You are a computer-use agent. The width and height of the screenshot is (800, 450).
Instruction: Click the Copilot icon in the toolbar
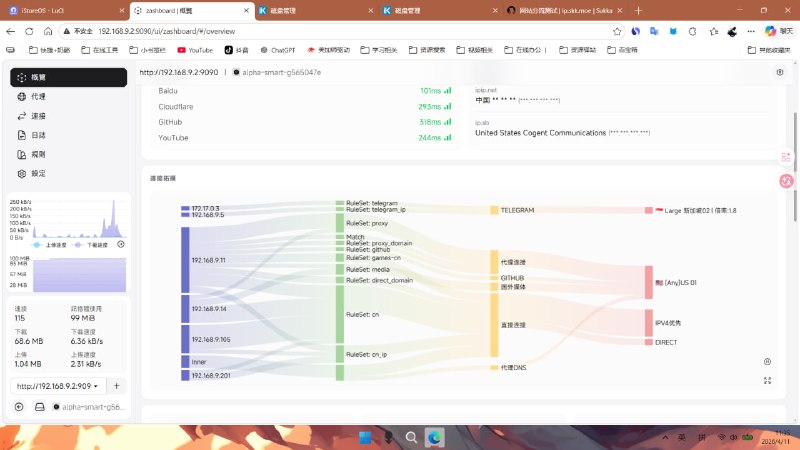click(x=770, y=32)
